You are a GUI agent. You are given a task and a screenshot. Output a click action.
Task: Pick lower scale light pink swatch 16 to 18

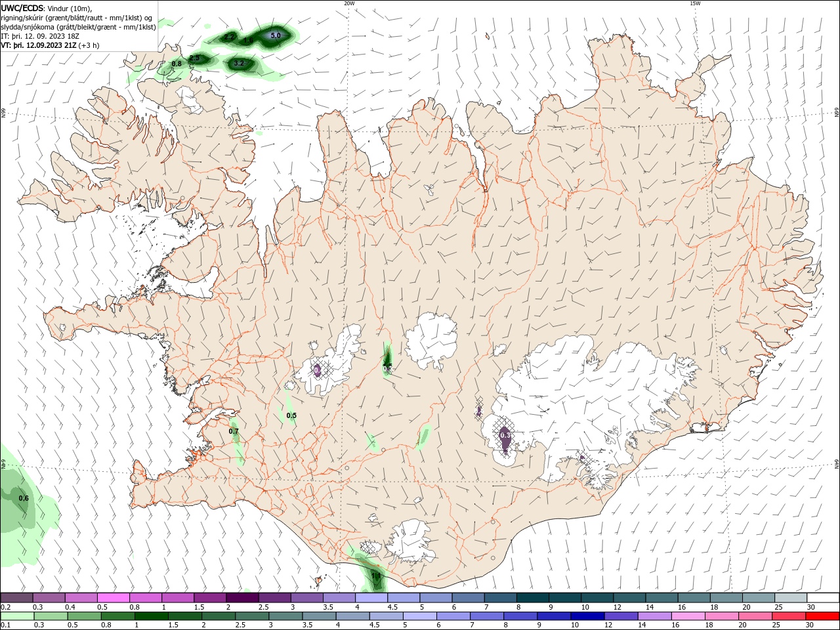tap(688, 616)
